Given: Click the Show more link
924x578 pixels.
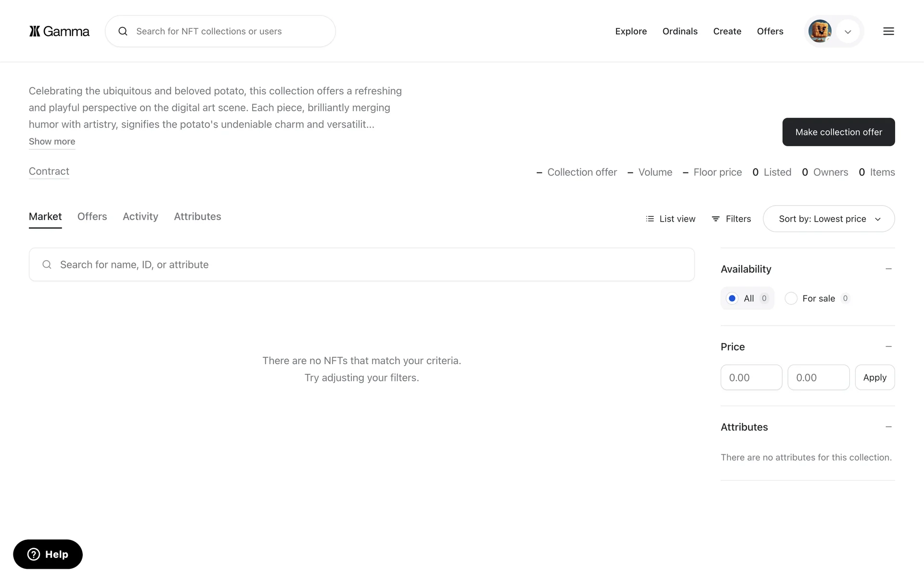Looking at the screenshot, I should (52, 142).
